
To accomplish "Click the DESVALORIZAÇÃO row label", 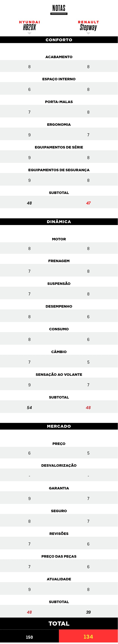I will pos(59,466).
